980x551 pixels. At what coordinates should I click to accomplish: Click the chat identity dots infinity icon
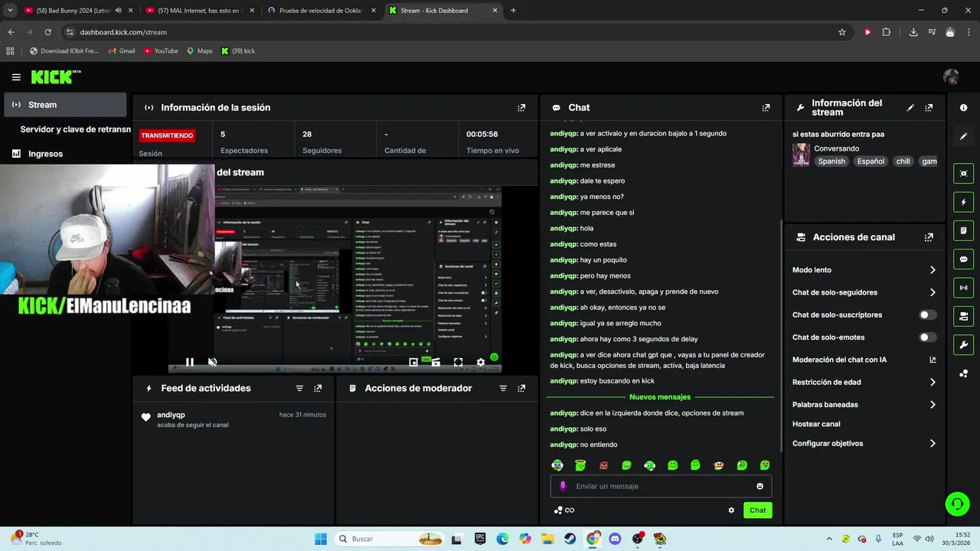point(564,510)
